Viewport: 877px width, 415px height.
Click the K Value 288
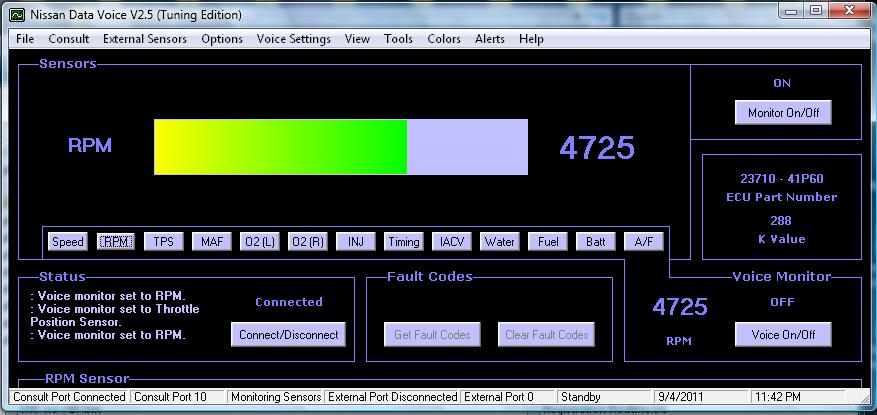click(781, 220)
